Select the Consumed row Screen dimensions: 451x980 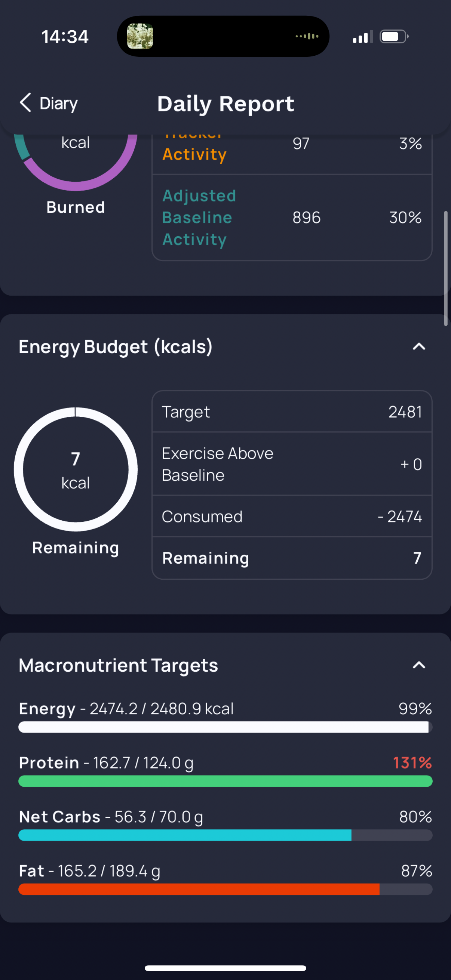tap(292, 517)
